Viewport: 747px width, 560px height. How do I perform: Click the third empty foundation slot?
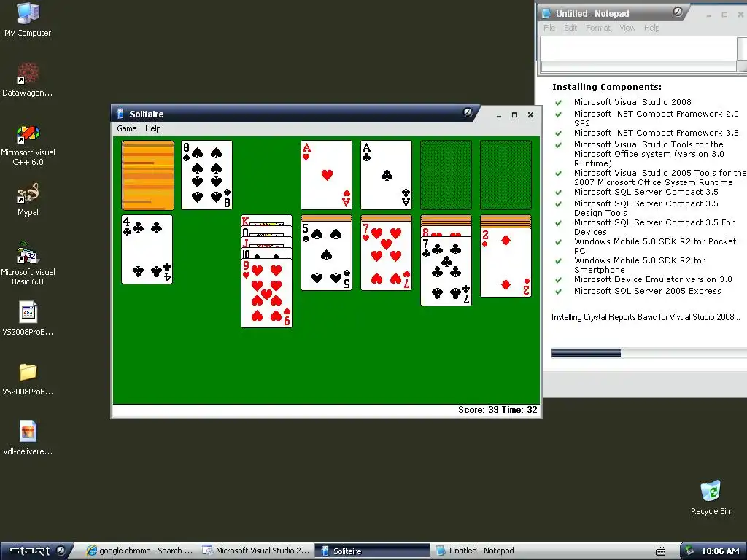(x=446, y=175)
